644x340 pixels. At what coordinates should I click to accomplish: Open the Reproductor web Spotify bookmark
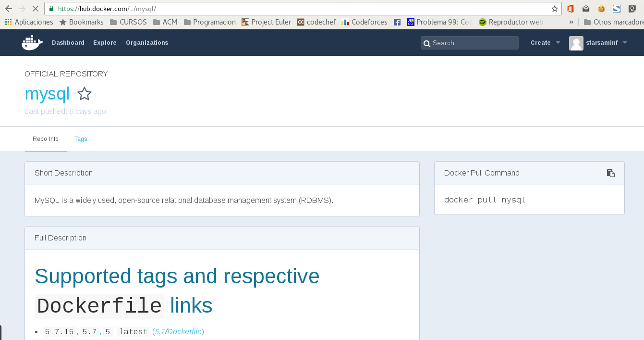point(511,22)
